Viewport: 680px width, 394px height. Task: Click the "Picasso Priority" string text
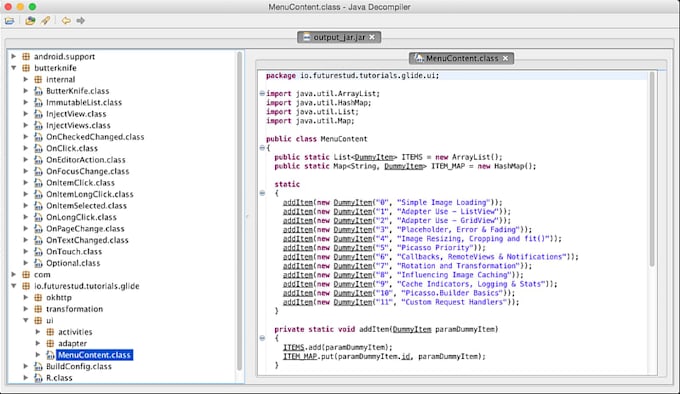click(436, 247)
